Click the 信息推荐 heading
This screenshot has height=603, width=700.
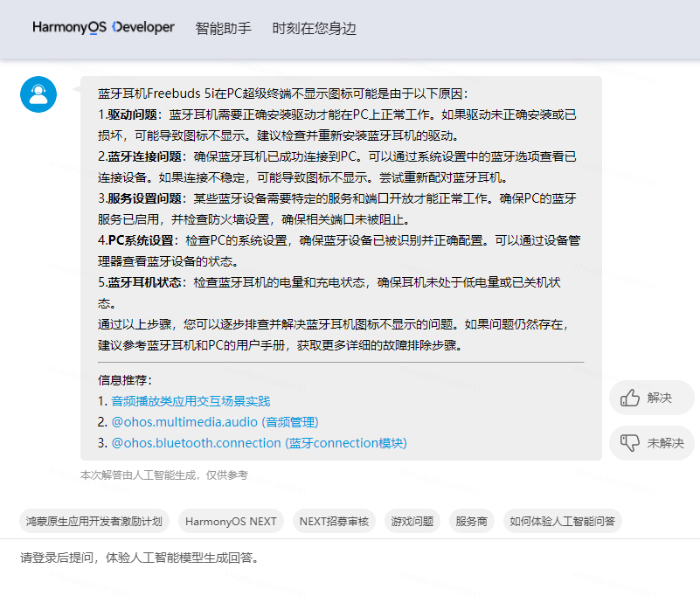pyautogui.click(x=125, y=380)
